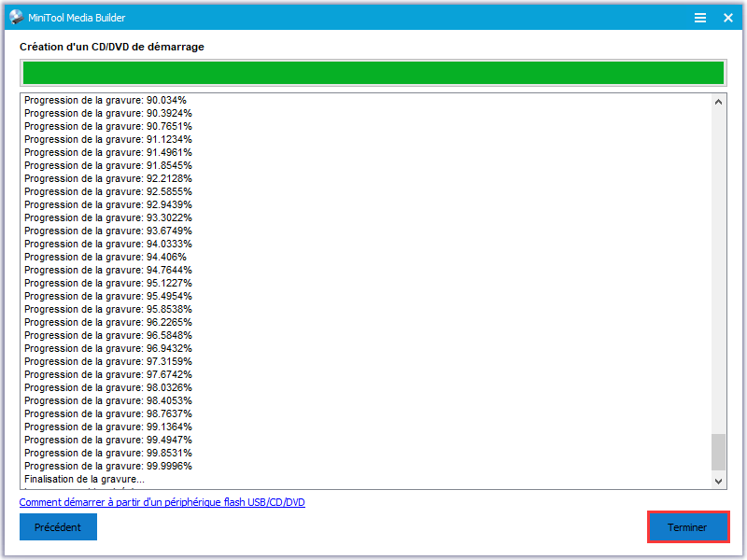Viewport: 747px width, 560px height.
Task: Open the hamburger menu in the title bar
Action: pyautogui.click(x=699, y=18)
